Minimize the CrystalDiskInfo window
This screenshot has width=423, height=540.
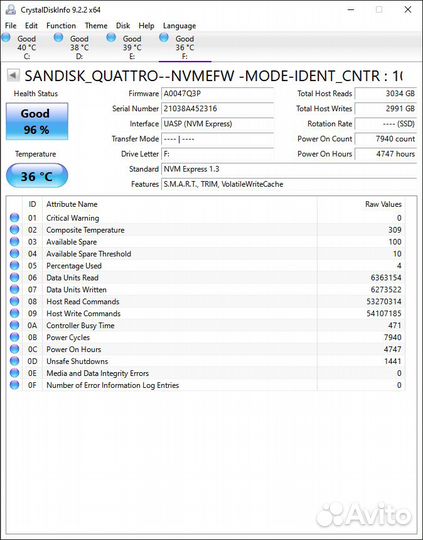point(351,10)
